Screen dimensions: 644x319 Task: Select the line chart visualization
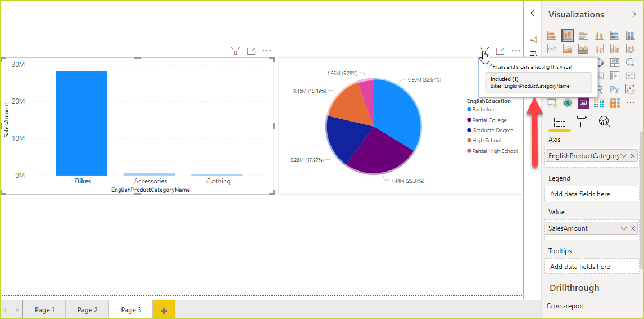[x=552, y=49]
